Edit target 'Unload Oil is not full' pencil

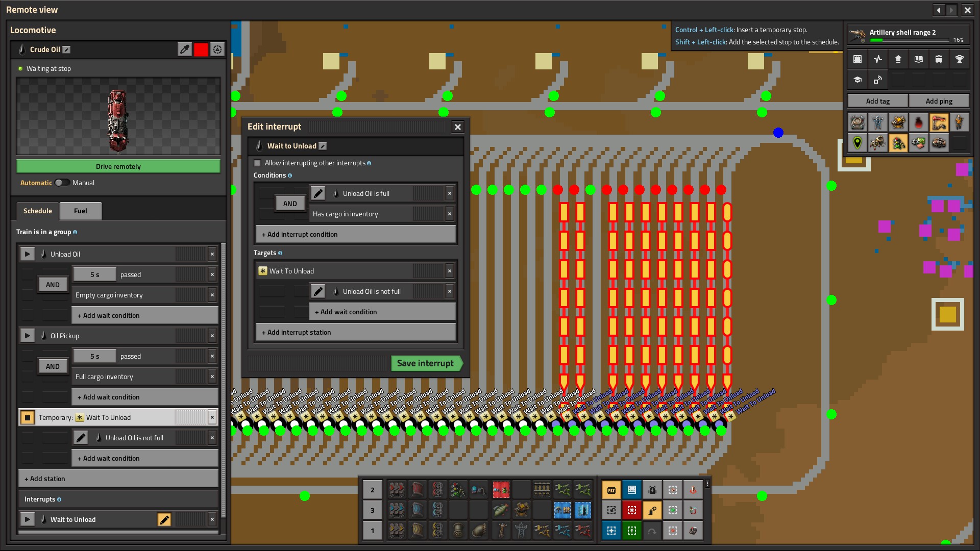(x=318, y=291)
